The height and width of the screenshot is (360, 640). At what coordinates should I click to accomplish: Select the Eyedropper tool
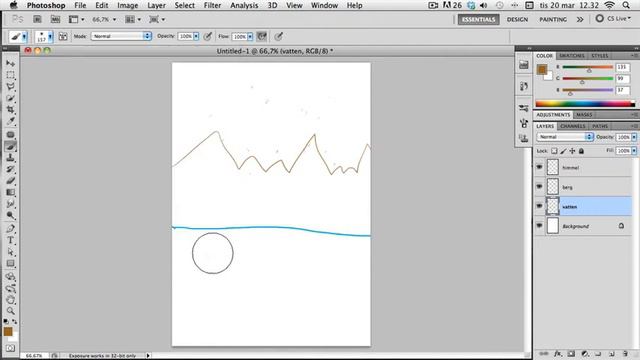(x=11, y=121)
